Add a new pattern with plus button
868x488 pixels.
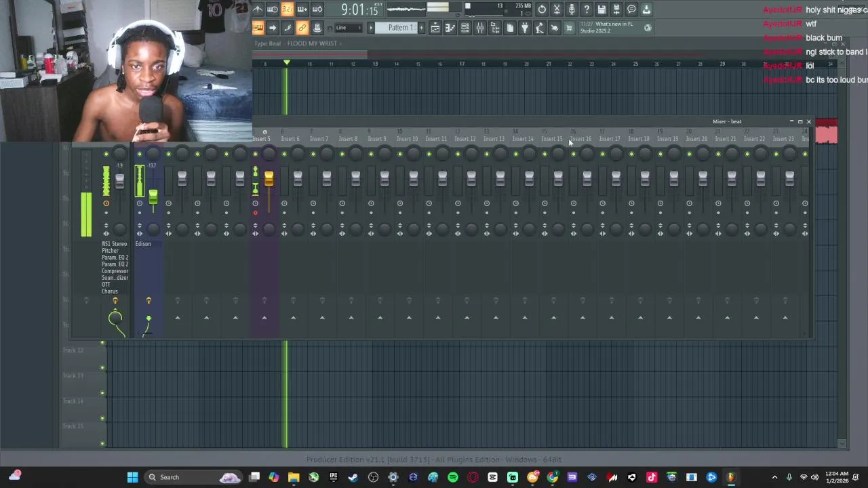[x=421, y=28]
